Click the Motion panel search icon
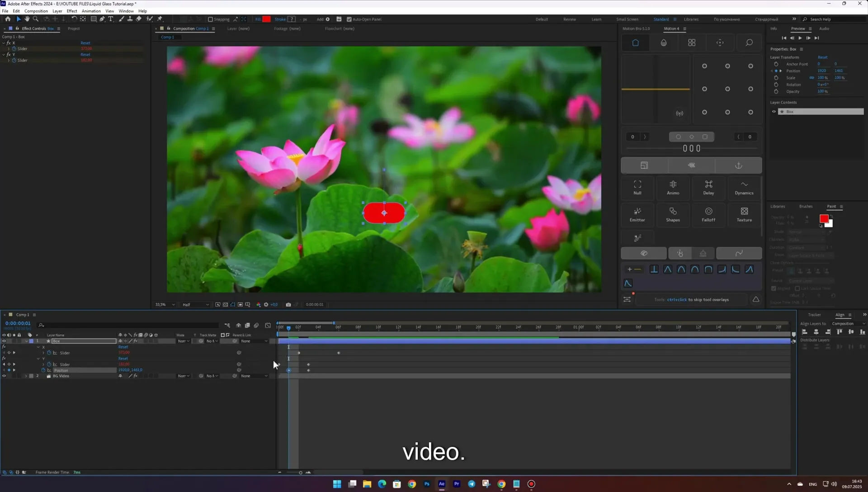The image size is (868, 492). click(749, 43)
